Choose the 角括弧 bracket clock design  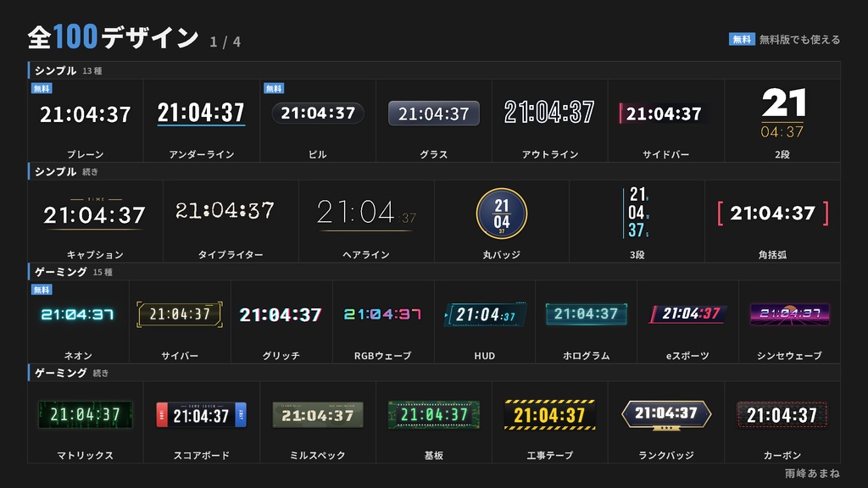coord(773,221)
